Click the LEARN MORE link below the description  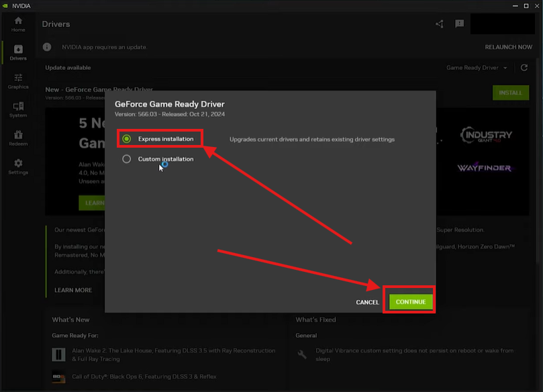click(73, 290)
